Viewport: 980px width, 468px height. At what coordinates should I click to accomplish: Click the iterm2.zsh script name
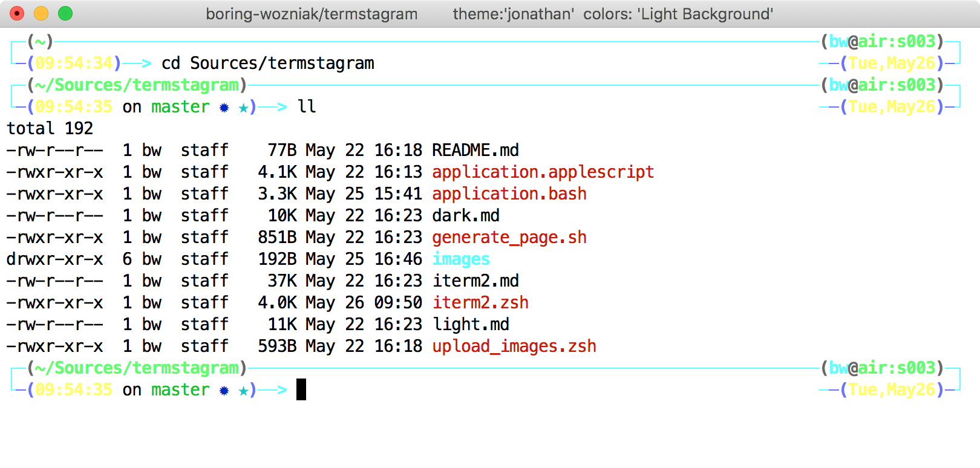[x=480, y=303]
